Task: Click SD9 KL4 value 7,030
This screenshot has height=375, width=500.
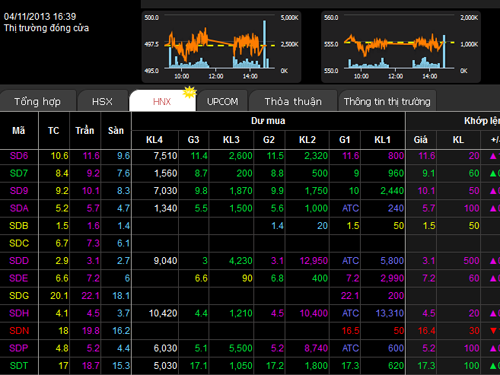Action: tap(165, 191)
